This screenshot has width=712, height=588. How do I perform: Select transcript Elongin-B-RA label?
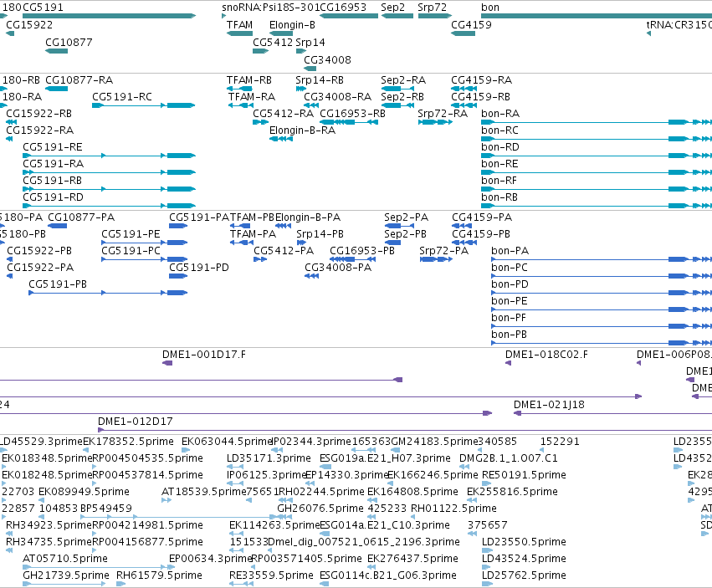(x=302, y=130)
